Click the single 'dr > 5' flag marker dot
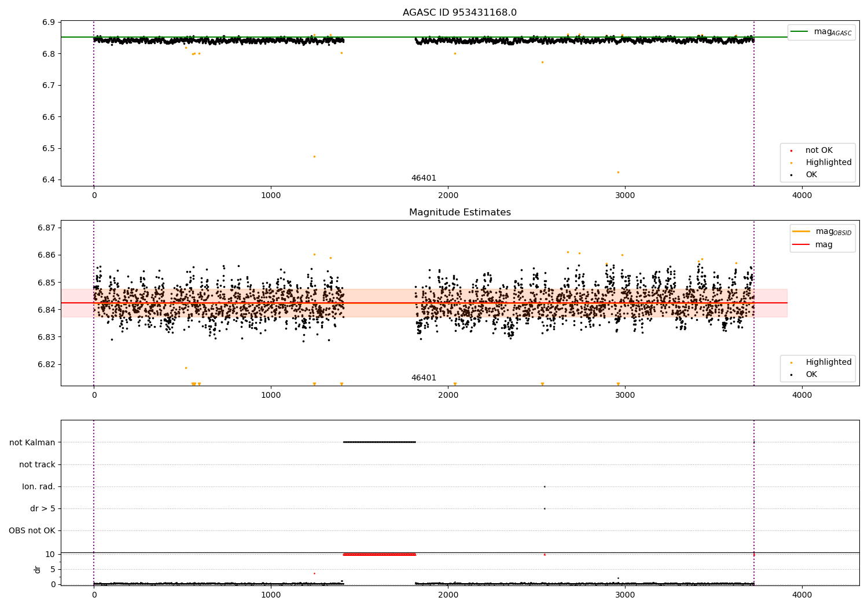 545,508
